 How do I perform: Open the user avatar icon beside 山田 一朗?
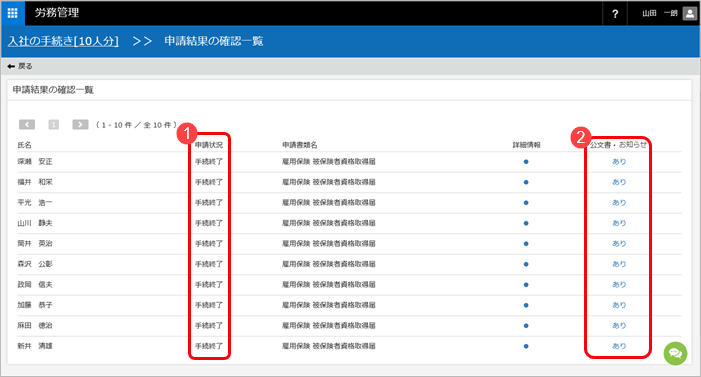(x=689, y=13)
